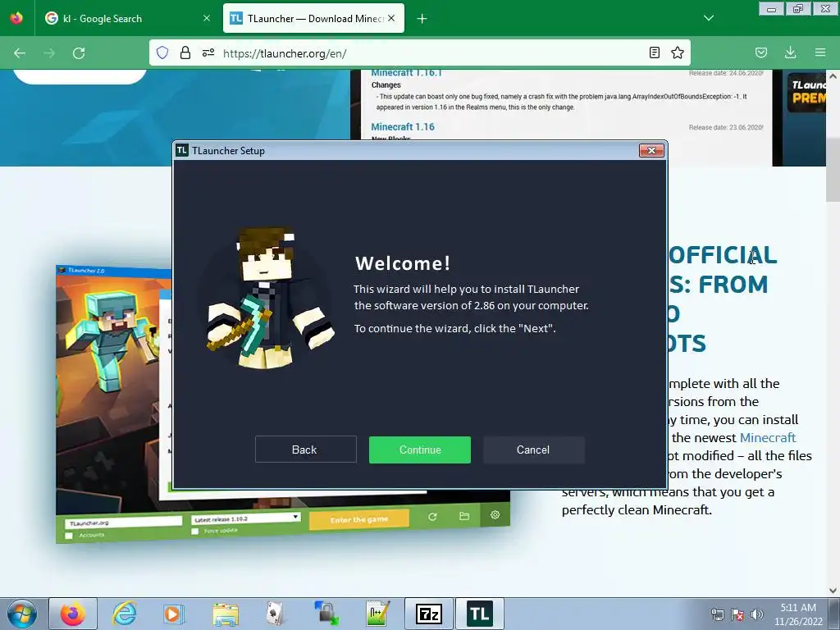Image resolution: width=840 pixels, height=630 pixels.
Task: Click the page scrollbar down arrow
Action: click(833, 591)
